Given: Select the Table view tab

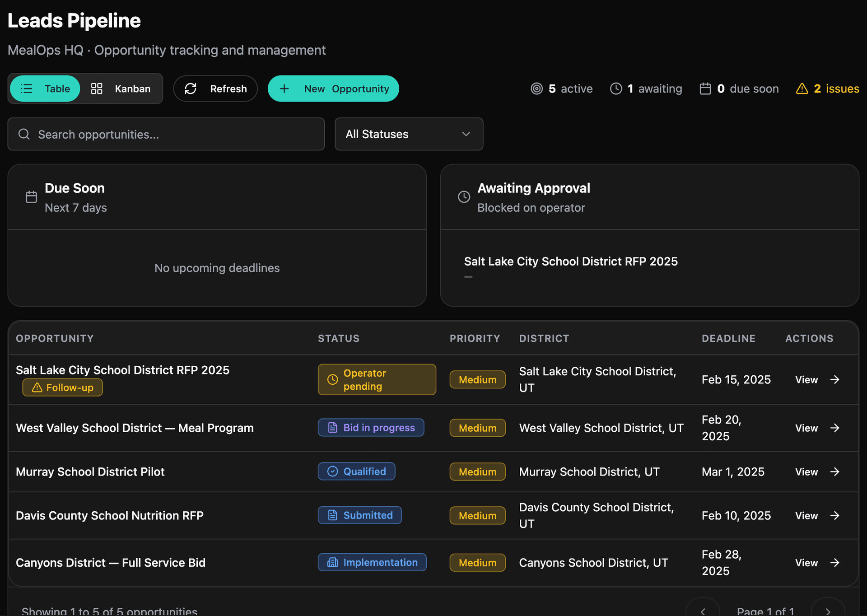Looking at the screenshot, I should pyautogui.click(x=44, y=89).
